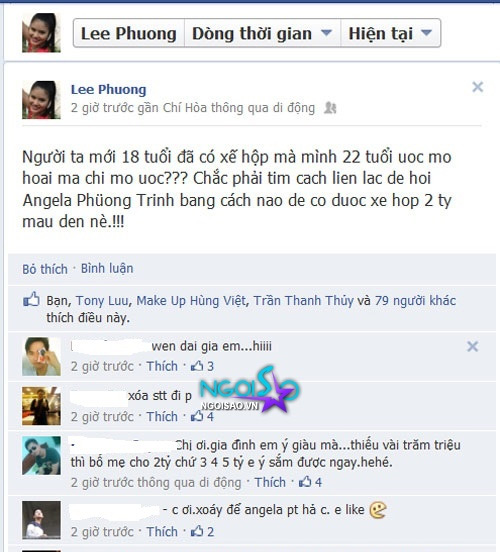Click the like count icon on the "xóa stt" comment
Screen dimensions: 500x552
tap(197, 416)
